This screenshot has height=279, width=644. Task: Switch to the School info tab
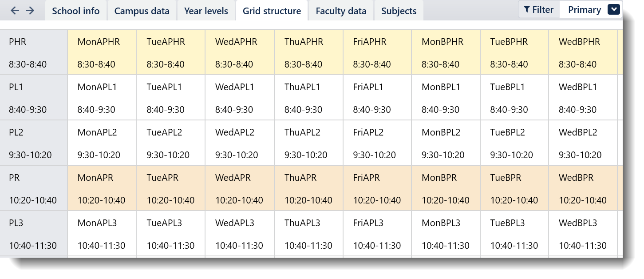click(76, 11)
